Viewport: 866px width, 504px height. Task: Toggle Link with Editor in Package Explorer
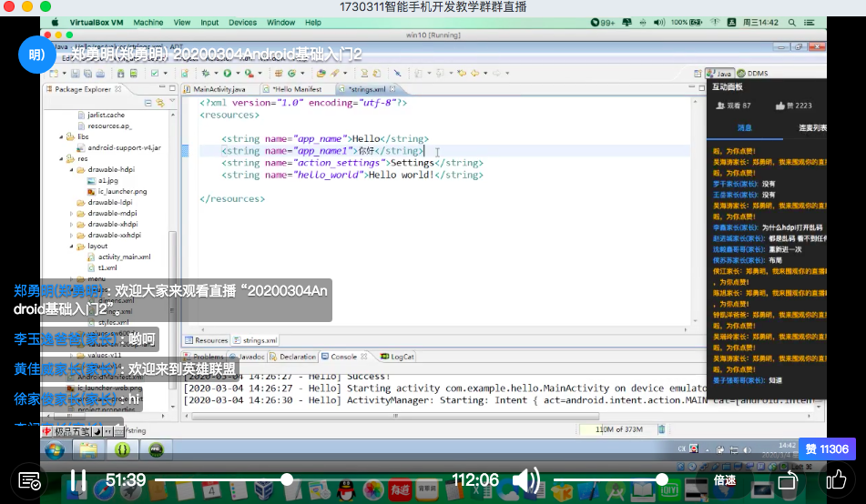159,103
